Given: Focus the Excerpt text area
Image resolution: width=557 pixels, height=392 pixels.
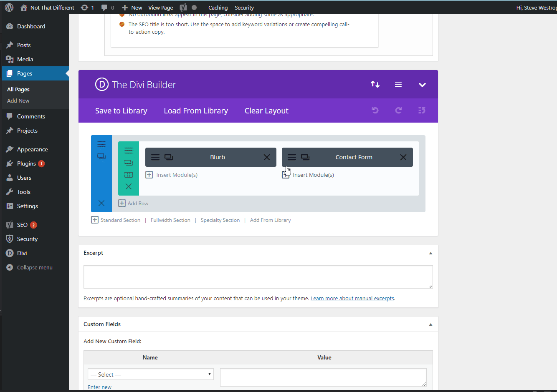Looking at the screenshot, I should [x=258, y=277].
